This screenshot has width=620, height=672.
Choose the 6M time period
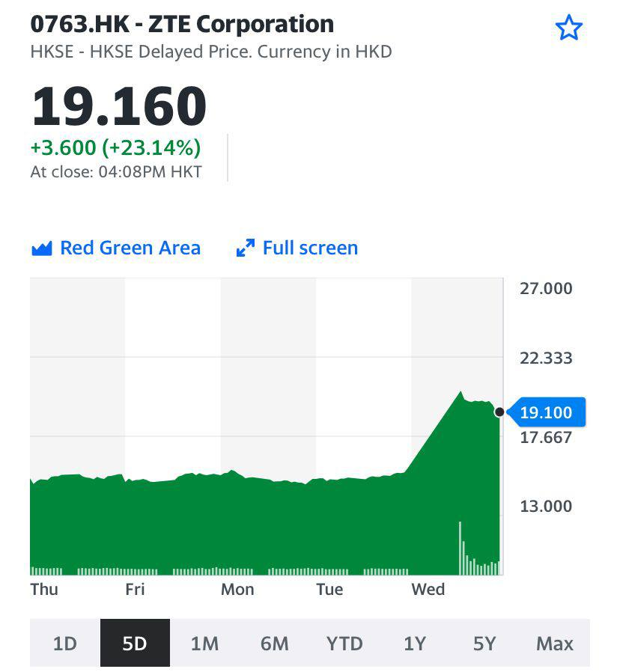(x=274, y=644)
